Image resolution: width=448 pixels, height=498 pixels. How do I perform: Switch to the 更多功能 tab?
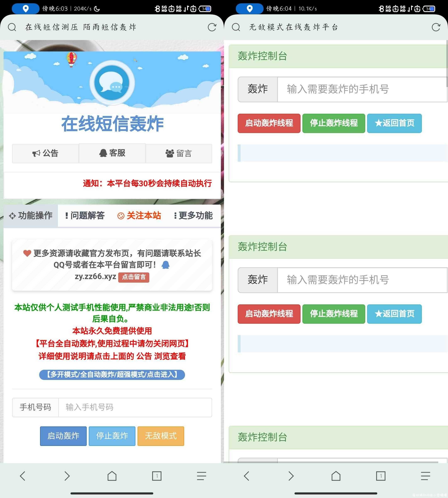click(193, 216)
